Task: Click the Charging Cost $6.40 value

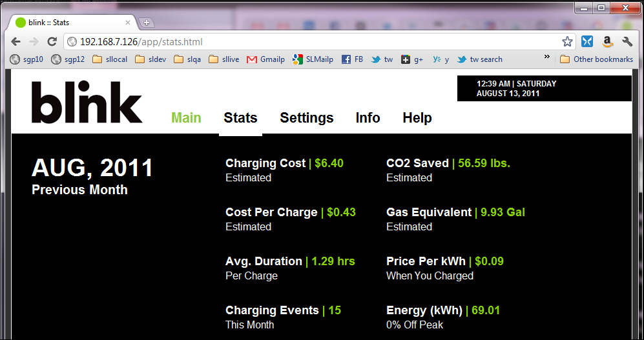Action: click(329, 163)
